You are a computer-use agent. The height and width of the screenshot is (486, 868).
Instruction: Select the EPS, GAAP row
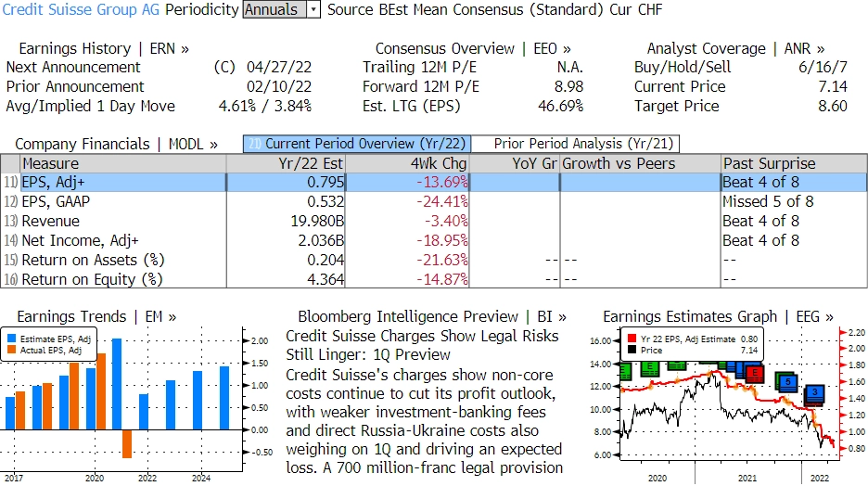433,201
